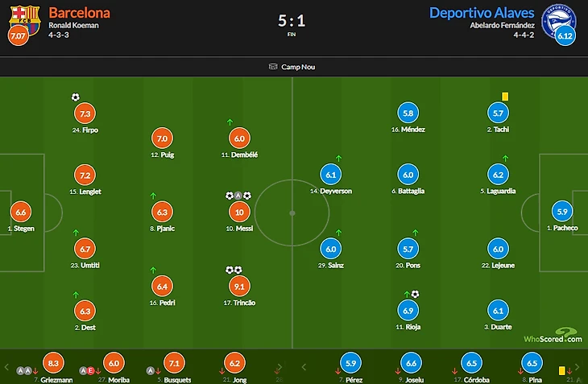Select substitute Joselu's 6.6 rating
Viewport: 588px width, 384px height.
click(x=411, y=363)
